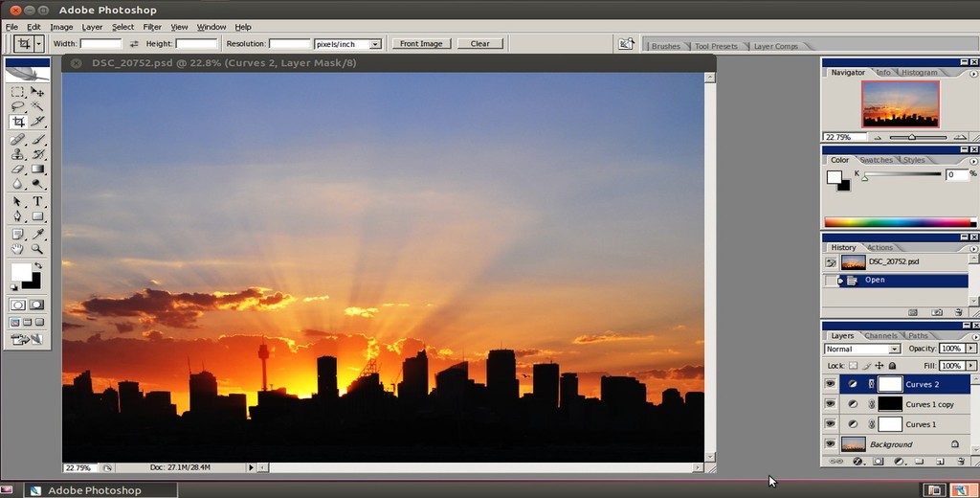Switch to the Channels tab
The height and width of the screenshot is (498, 980).
(x=881, y=336)
